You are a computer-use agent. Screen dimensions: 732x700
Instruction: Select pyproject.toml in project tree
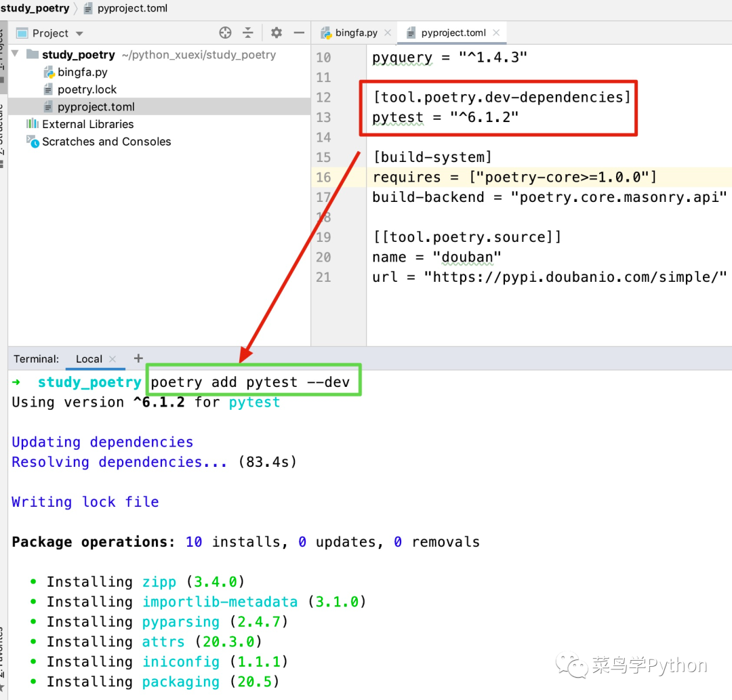point(96,107)
